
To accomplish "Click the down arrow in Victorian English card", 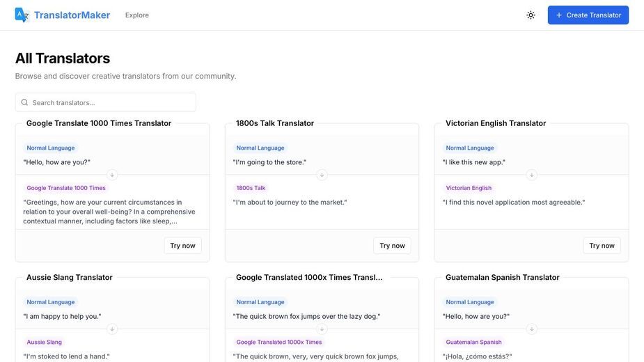I will pos(531,175).
